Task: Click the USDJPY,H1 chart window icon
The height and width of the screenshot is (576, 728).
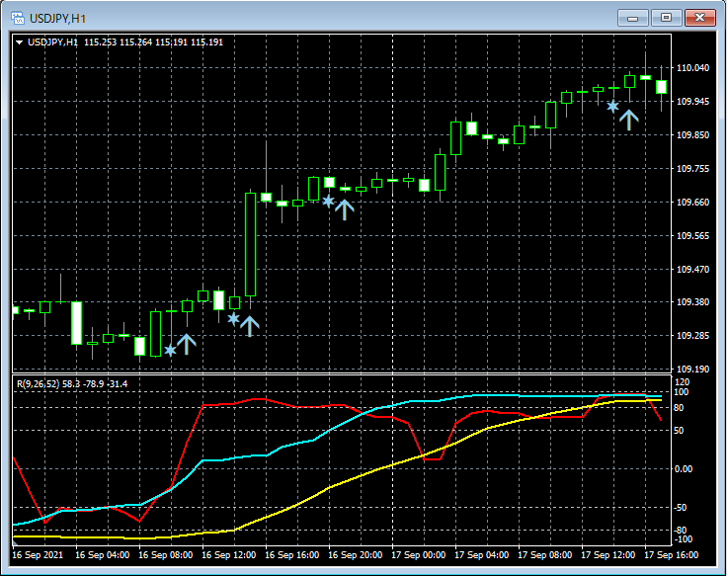Action: tap(18, 18)
